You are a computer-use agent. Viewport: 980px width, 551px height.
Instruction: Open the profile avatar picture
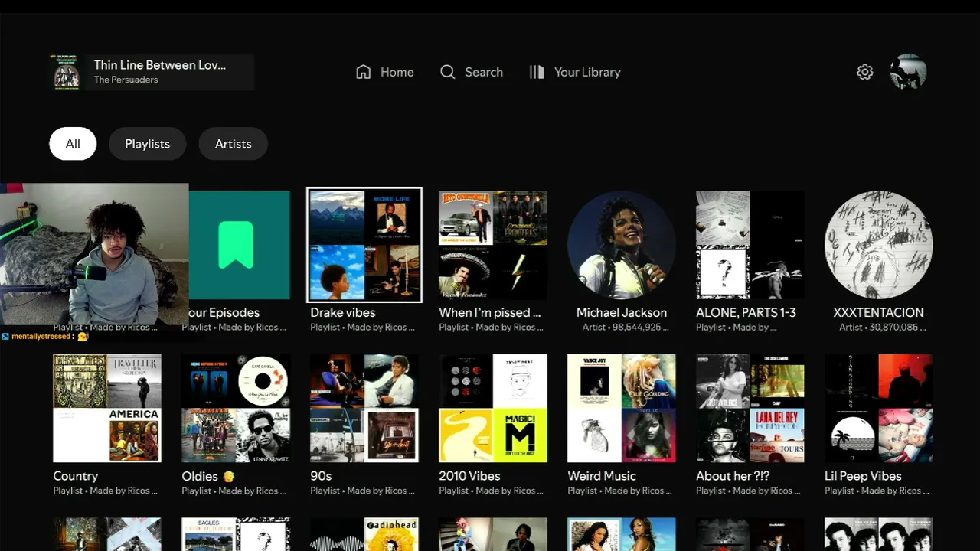point(909,72)
